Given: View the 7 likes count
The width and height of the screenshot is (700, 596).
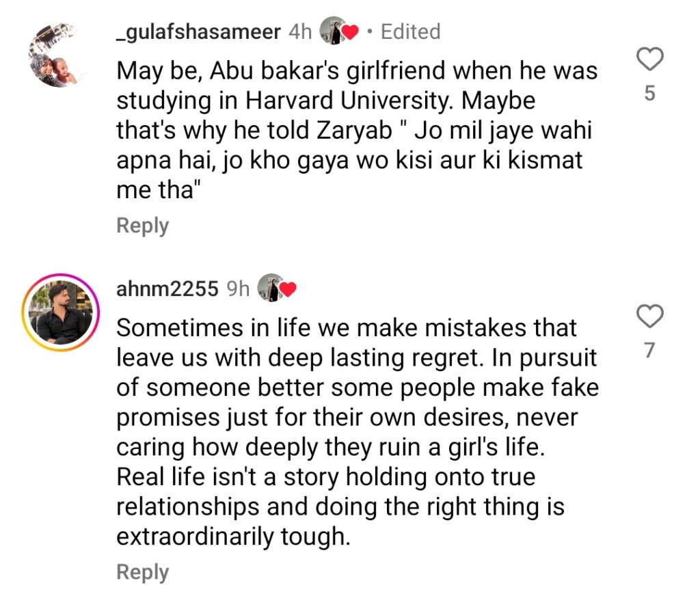Looking at the screenshot, I should click(650, 351).
